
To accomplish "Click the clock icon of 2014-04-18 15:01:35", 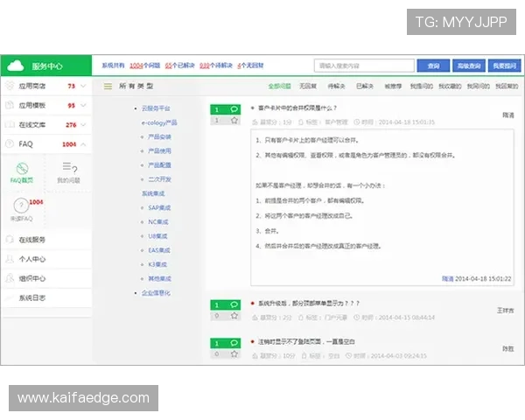I will (x=357, y=122).
